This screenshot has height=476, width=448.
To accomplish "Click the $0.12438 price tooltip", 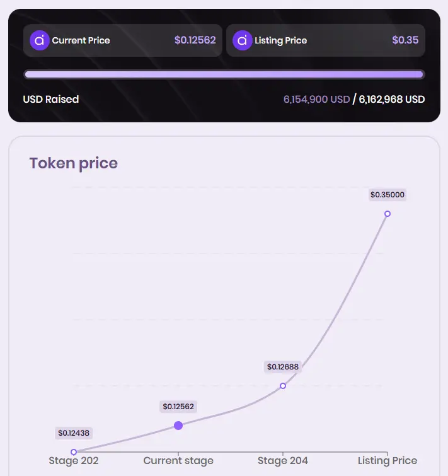I will click(74, 433).
